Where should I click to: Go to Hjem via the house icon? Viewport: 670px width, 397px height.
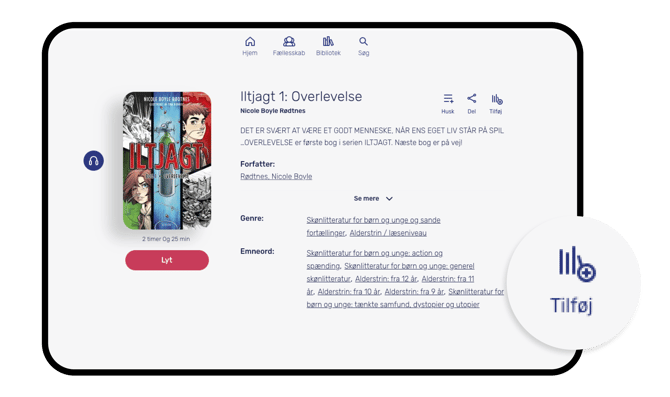250,42
